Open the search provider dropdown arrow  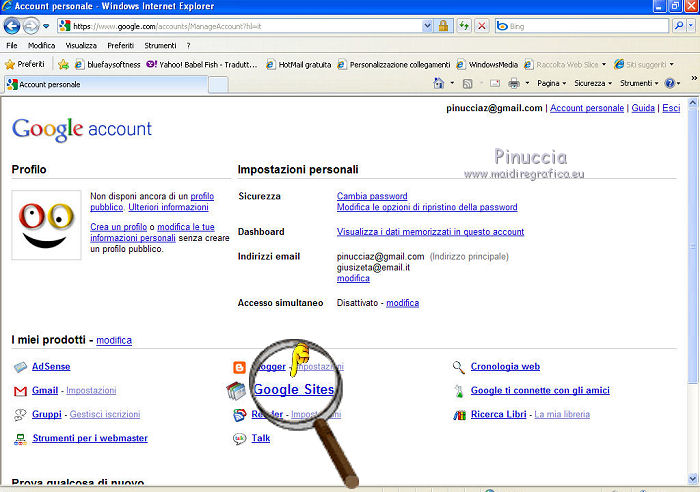[691, 26]
